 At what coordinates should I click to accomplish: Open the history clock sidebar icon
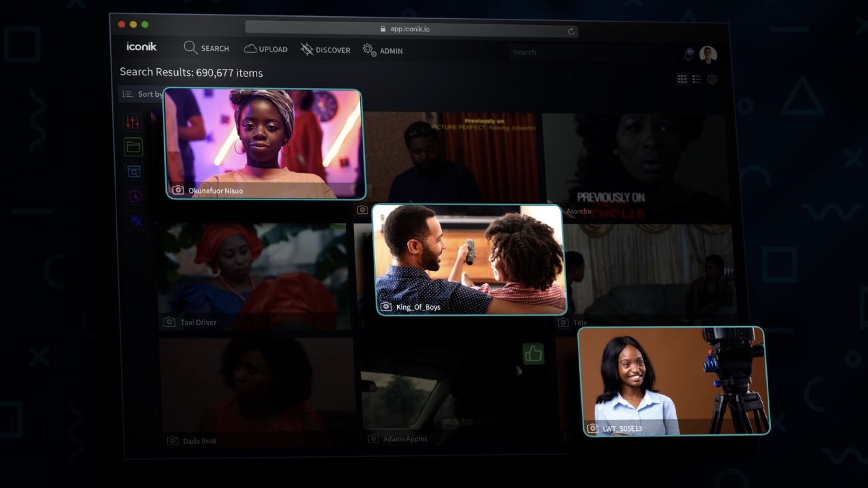(x=135, y=196)
